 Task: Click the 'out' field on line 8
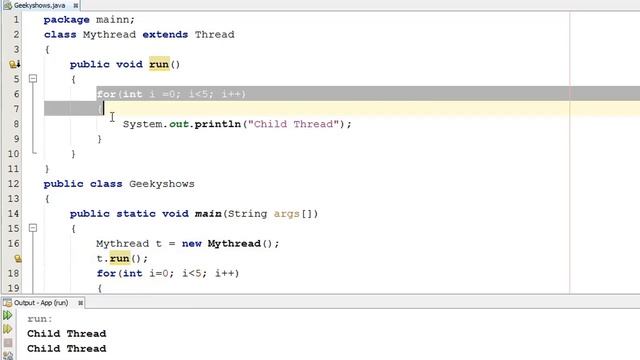pyautogui.click(x=179, y=124)
